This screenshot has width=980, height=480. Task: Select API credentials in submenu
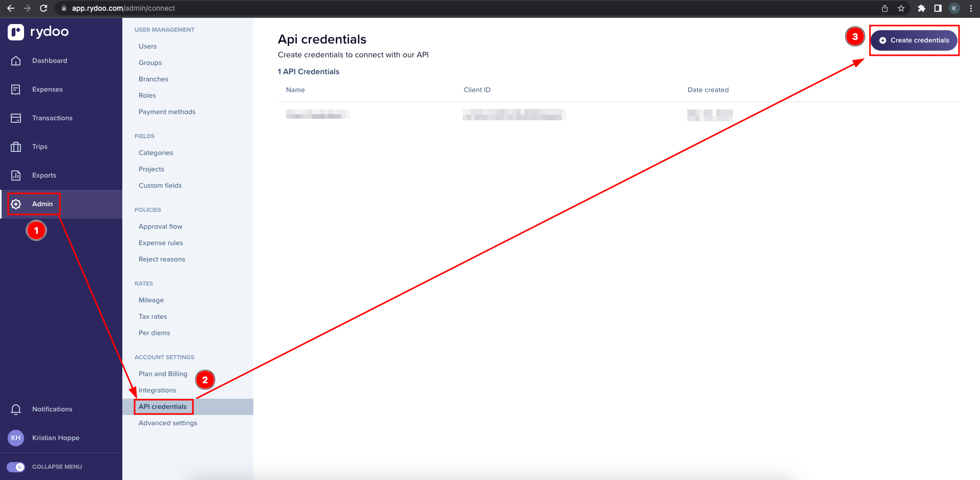[163, 407]
